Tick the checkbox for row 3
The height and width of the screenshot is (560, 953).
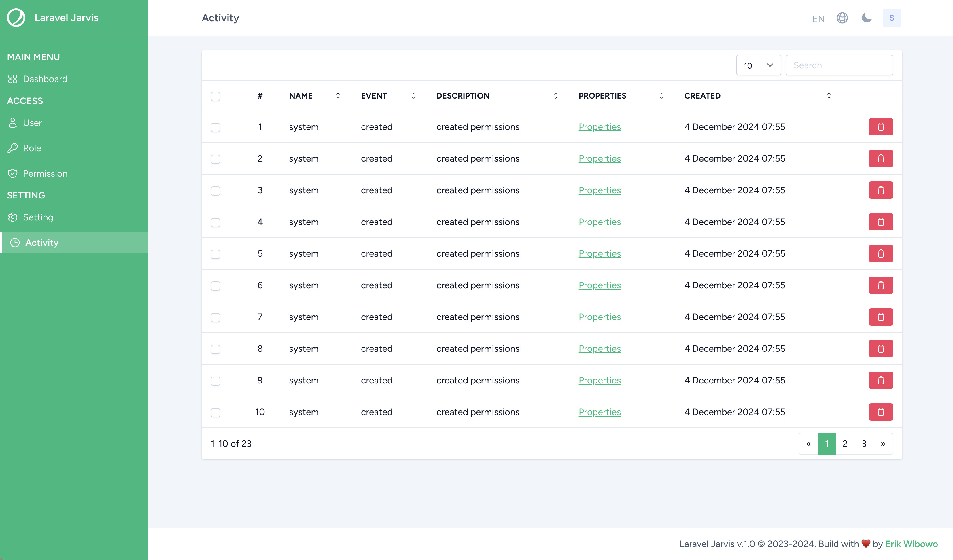(215, 191)
